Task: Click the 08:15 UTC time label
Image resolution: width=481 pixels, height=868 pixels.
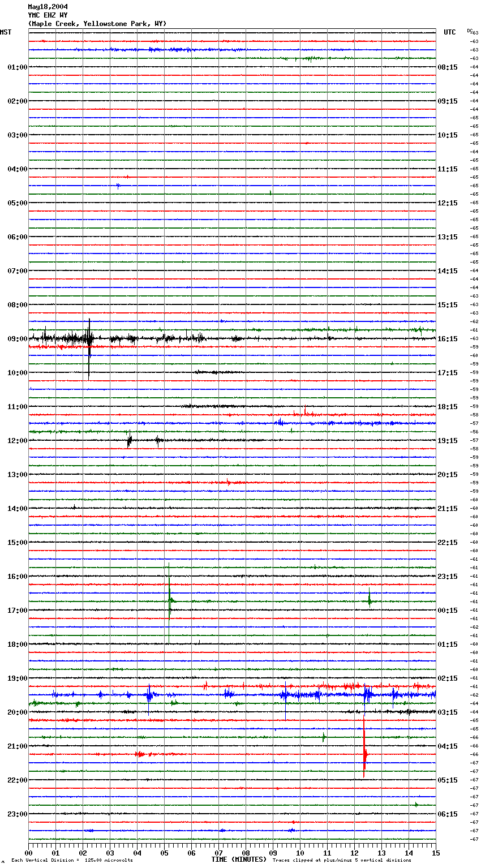Action: pos(448,67)
